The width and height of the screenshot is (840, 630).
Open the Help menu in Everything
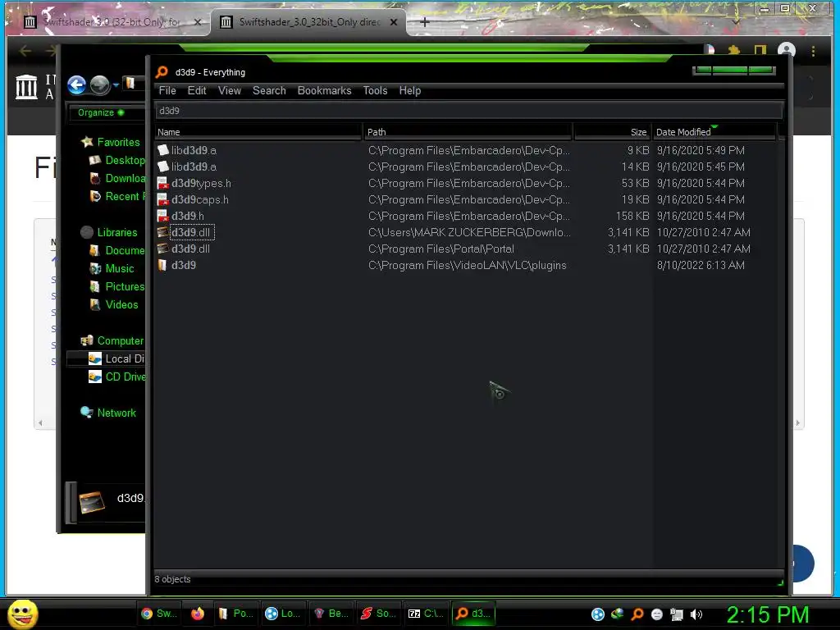410,90
